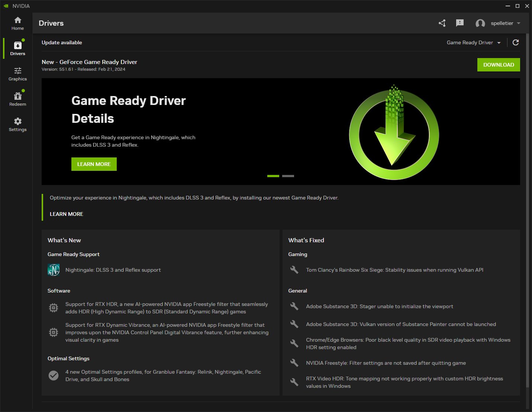Click 'Chrome/Edge Browsers: Poor black level' text
Screen dimensions: 532x412
point(408,344)
